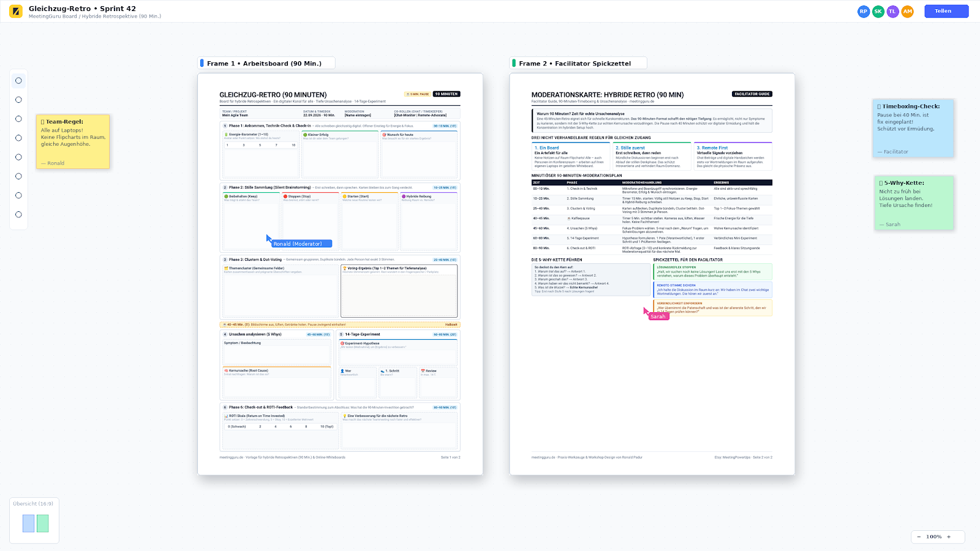Jump to green frame in Übersicht minimap

click(42, 523)
